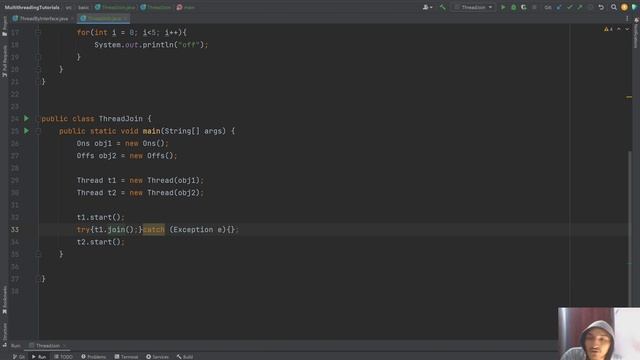Viewport: 640px width, 360px height.
Task: Click the highlighted catch keyword on line 33
Action: click(153, 229)
